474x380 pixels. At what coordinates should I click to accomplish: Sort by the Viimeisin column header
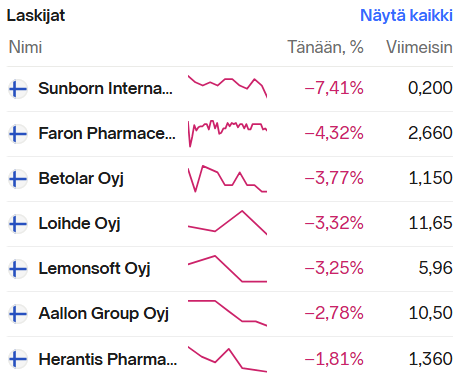(x=419, y=47)
